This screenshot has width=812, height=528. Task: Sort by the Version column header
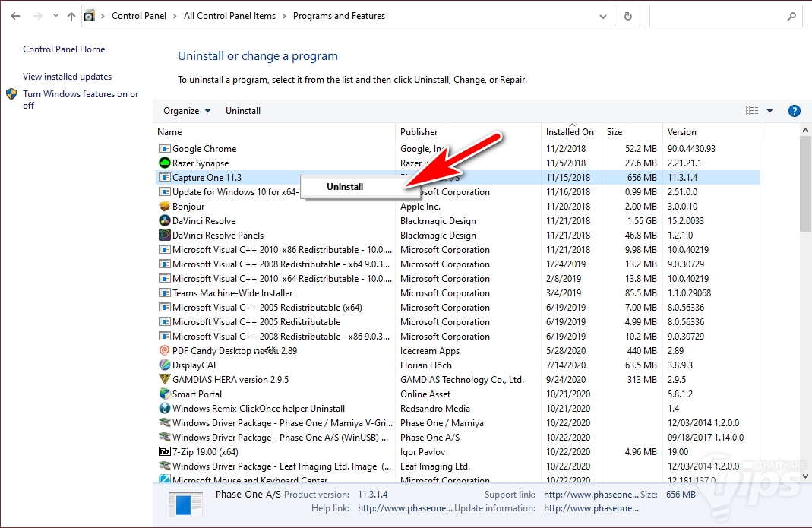711,132
